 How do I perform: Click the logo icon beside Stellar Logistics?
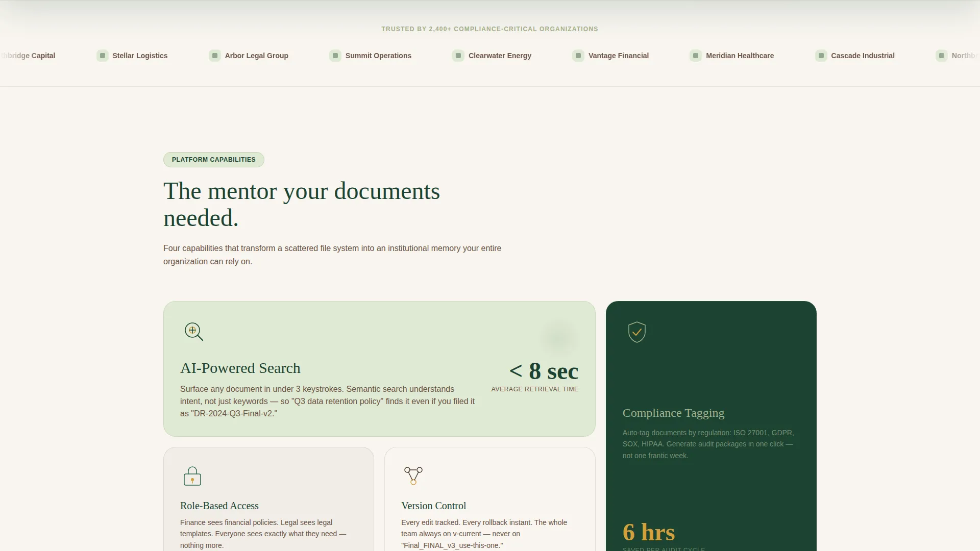tap(103, 56)
